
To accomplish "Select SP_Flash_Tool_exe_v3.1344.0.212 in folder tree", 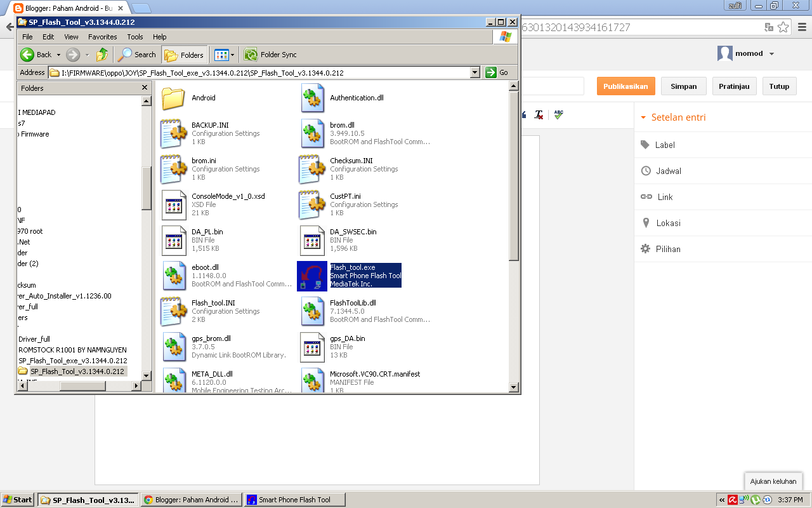I will coord(73,361).
